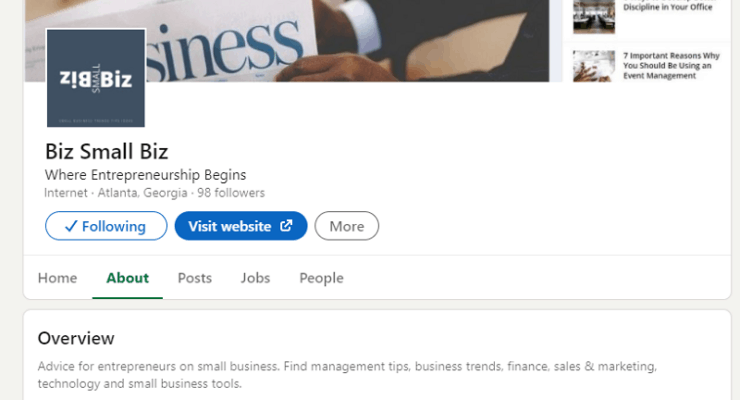This screenshot has width=740, height=400.
Task: Click the external link icon on Visit website
Action: (286, 226)
